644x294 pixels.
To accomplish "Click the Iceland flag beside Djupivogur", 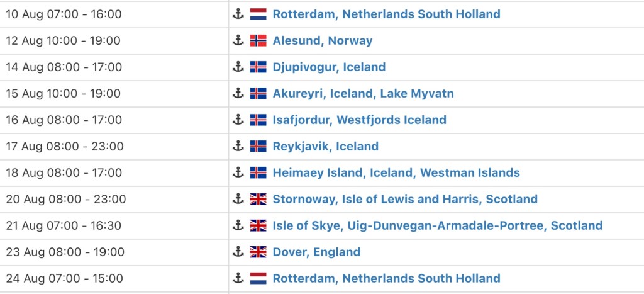I will tap(258, 67).
